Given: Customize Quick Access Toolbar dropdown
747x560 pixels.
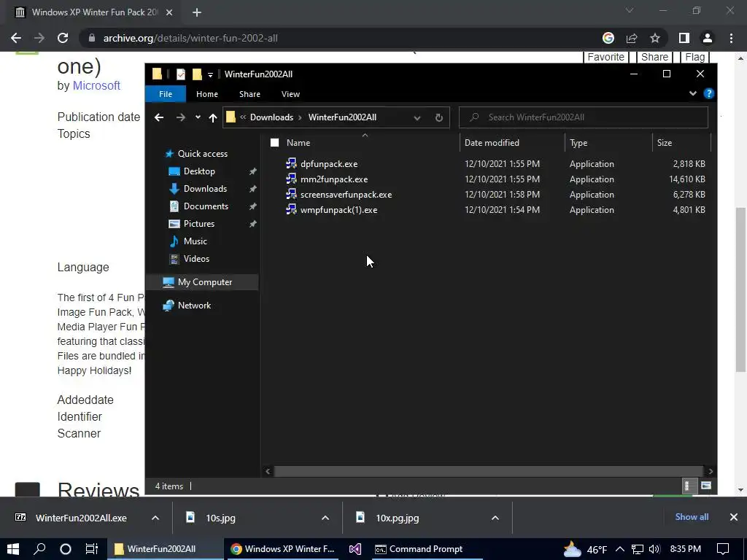Looking at the screenshot, I should tap(210, 75).
